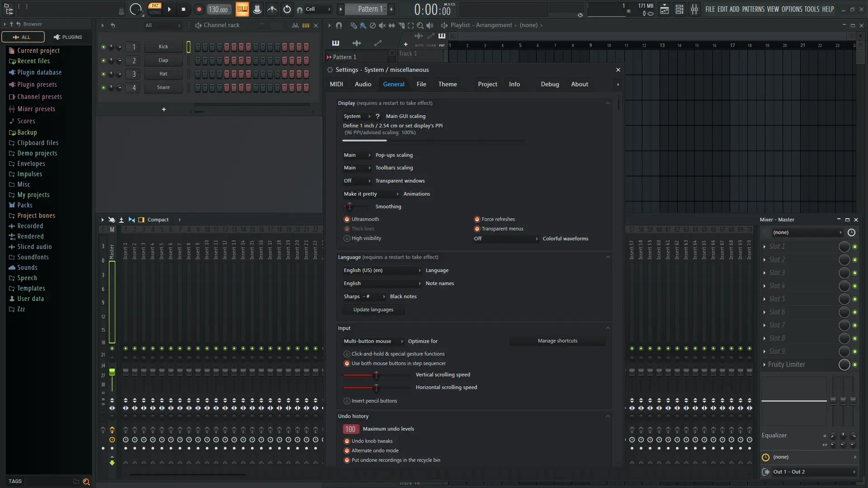Click the zoom magnifier icon in playlist toolbar
Screen dimensions: 868x488
420,26
